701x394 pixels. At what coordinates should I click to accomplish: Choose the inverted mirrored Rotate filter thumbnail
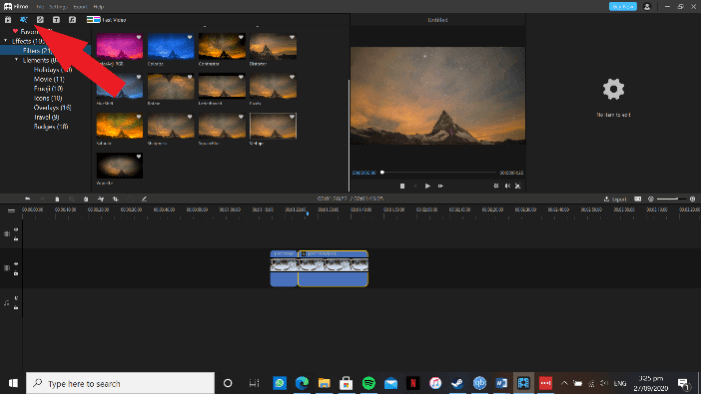(171, 86)
